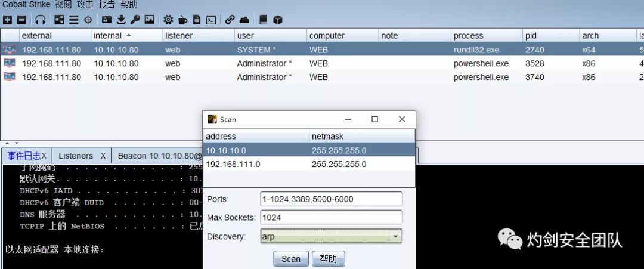This screenshot has height=269, width=644.
Task: Open the 帮助 menu in the menu bar
Action: pos(129,5)
